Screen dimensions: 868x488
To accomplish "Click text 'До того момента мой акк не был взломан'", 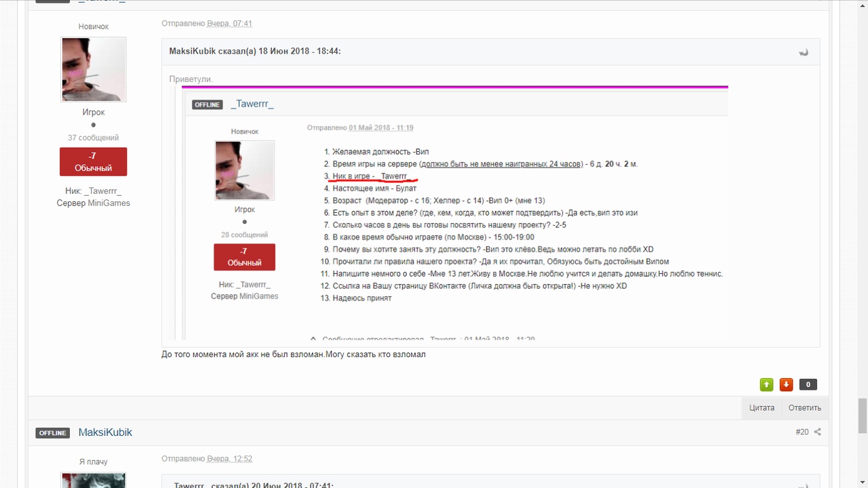I will [243, 354].
